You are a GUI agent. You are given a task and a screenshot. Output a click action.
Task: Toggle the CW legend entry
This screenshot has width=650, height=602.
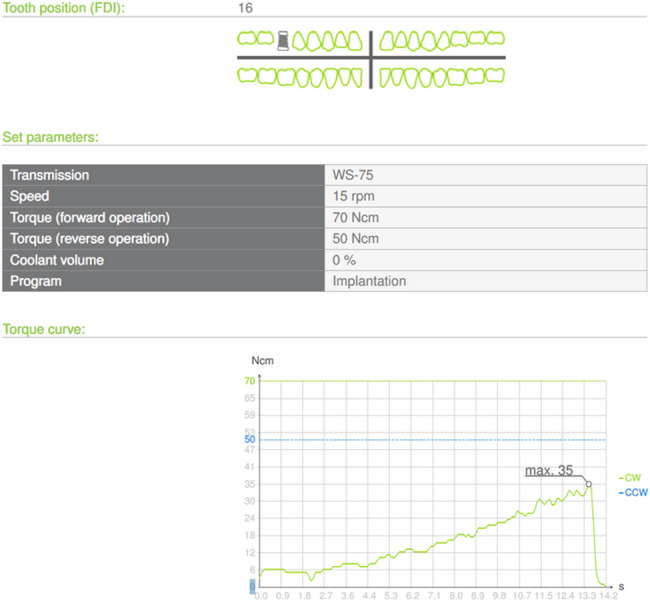pyautogui.click(x=630, y=478)
